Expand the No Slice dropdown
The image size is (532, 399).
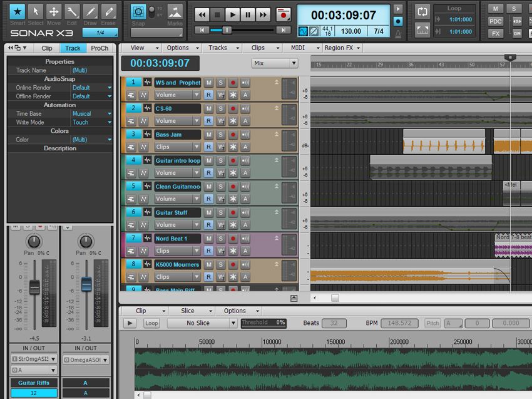202,323
